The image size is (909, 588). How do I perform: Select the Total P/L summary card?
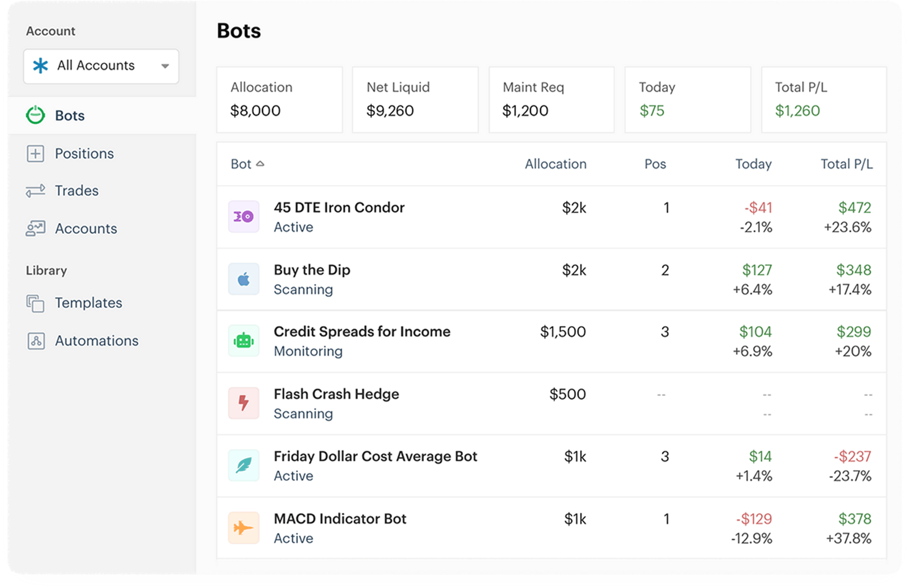click(823, 100)
